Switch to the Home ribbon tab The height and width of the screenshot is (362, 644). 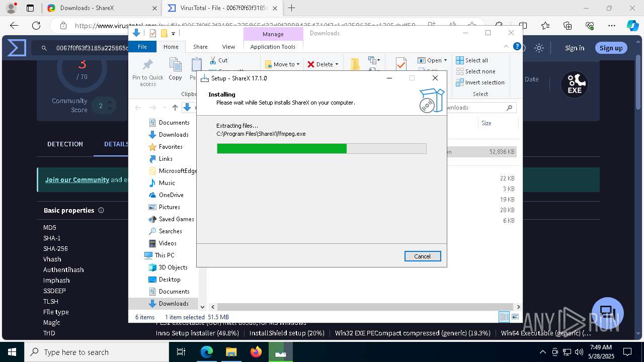point(171,46)
